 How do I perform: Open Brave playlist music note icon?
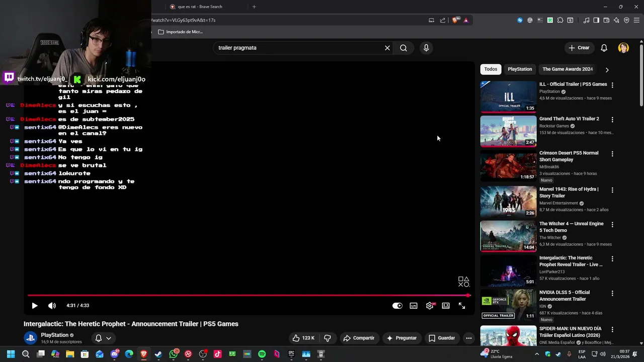(586, 20)
